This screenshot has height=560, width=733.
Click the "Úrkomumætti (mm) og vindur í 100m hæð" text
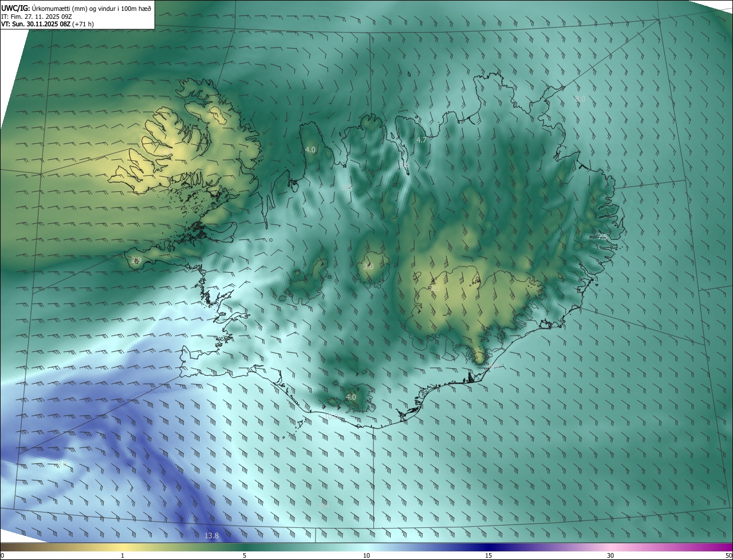[92, 8]
